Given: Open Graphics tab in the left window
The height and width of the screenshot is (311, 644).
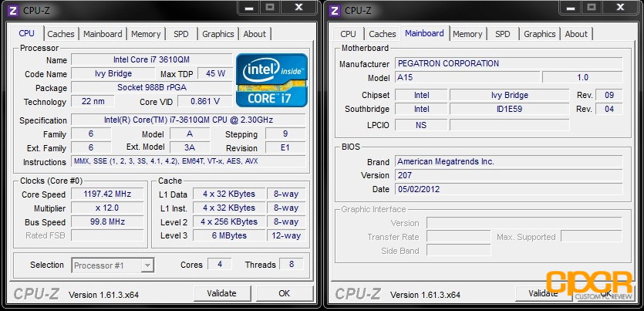Looking at the screenshot, I should (x=218, y=34).
